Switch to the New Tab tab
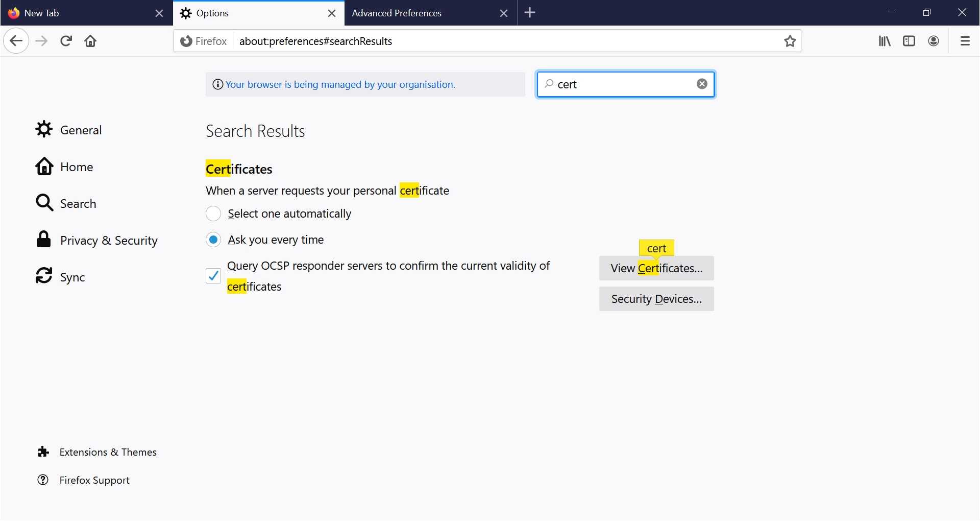The height and width of the screenshot is (521, 980). pos(42,13)
